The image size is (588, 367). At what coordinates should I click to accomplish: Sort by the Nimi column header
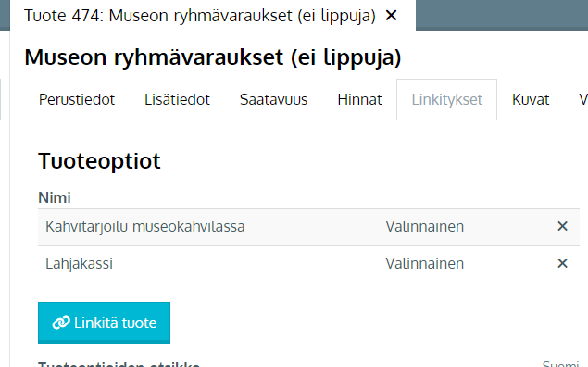(x=55, y=197)
